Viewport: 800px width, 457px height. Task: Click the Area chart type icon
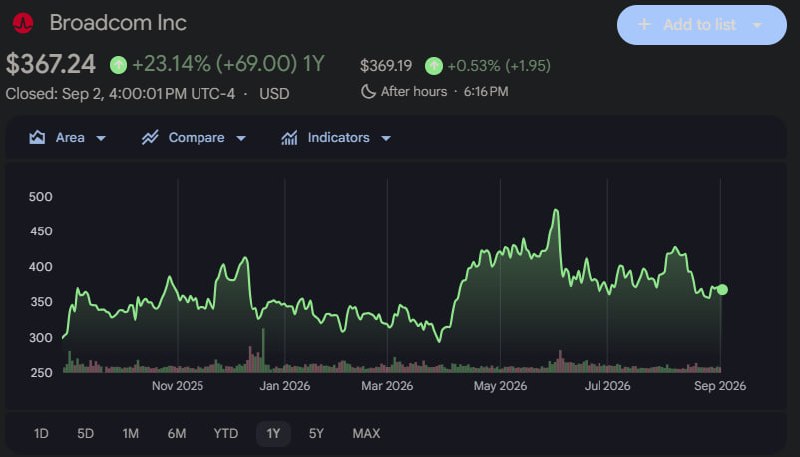tap(37, 137)
